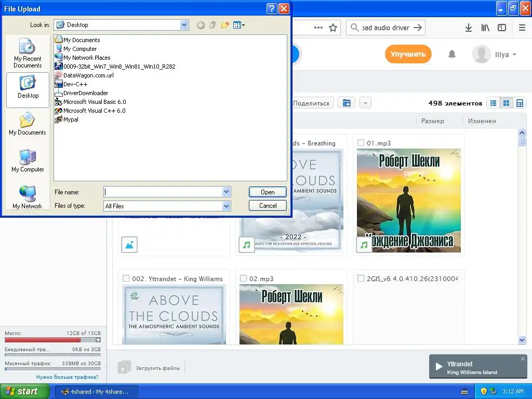
Task: Click the add new folder icon
Action: click(x=347, y=103)
